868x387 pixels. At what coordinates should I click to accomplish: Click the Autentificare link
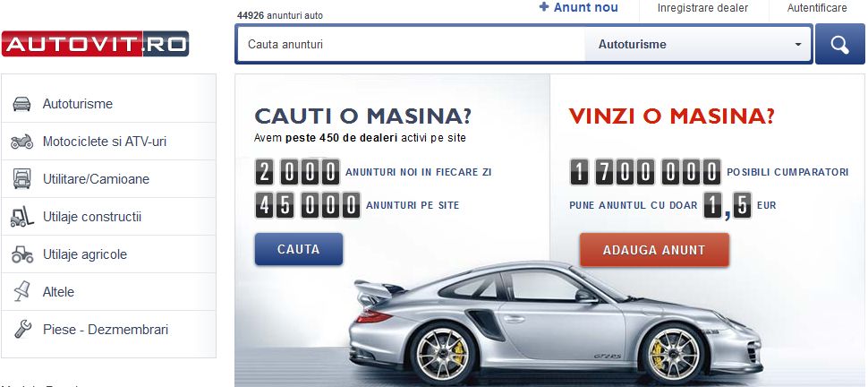coord(817,8)
